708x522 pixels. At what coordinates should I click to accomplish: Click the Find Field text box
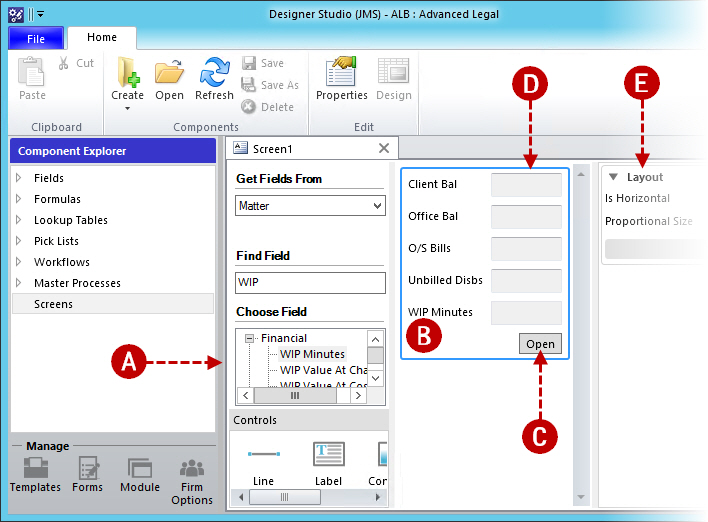coord(310,283)
